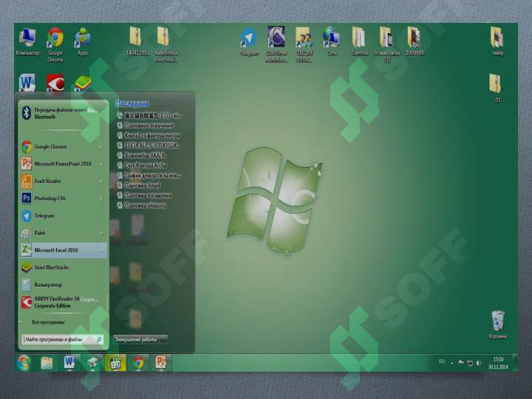Open the 14041265 archive folder on desktop
Image resolution: width=532 pixels, height=399 pixels.
[x=137, y=41]
